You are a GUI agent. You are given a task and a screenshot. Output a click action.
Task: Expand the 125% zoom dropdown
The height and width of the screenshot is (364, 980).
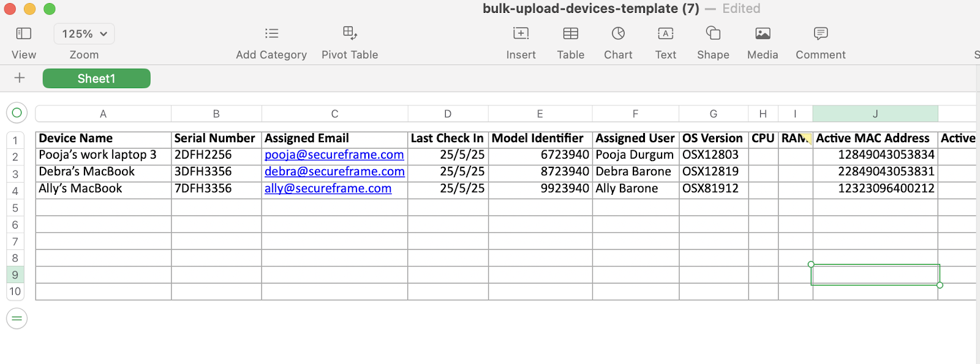click(x=85, y=34)
